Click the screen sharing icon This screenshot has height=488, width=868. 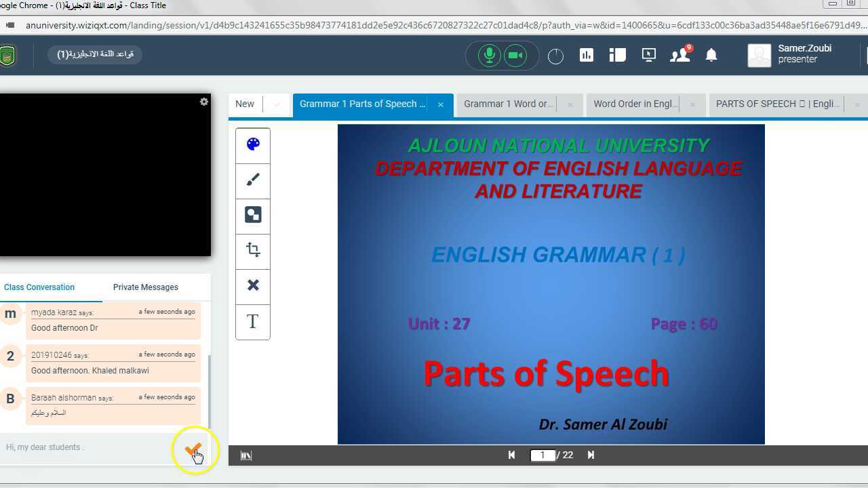(649, 56)
